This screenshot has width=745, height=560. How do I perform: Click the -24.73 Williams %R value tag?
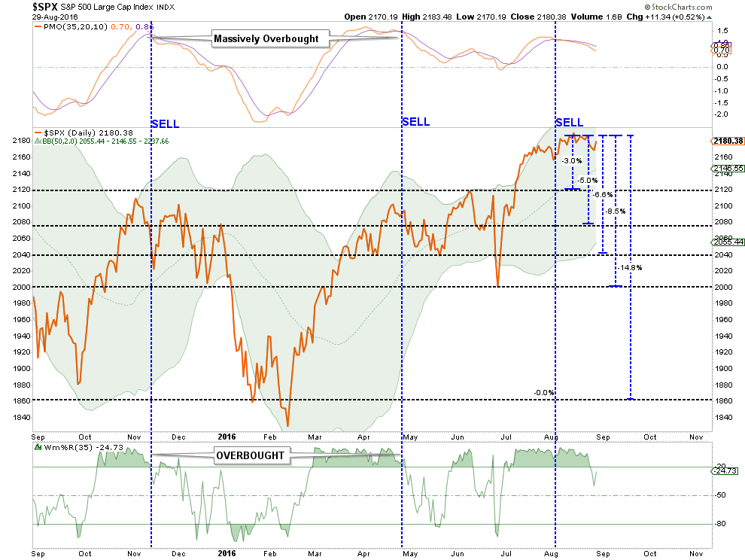point(727,470)
